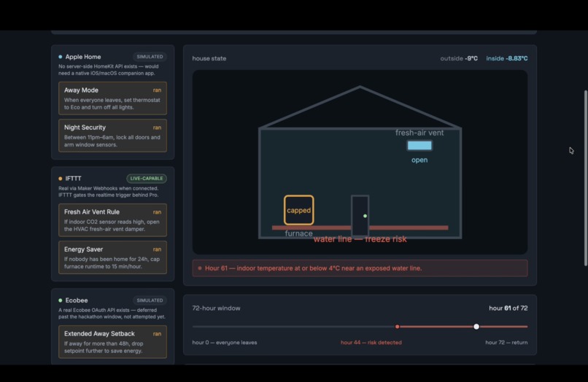Image resolution: width=588 pixels, height=382 pixels.
Task: Click the green status dot beside Ecobee
Action: [61, 300]
